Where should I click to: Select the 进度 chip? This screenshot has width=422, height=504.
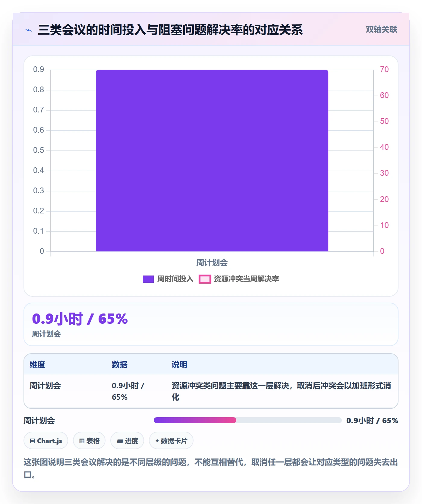pos(127,441)
